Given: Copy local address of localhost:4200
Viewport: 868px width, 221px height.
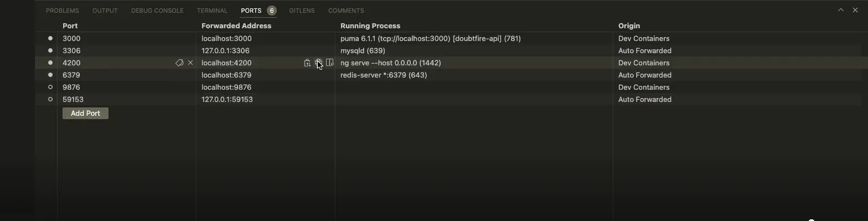Looking at the screenshot, I should pos(307,63).
